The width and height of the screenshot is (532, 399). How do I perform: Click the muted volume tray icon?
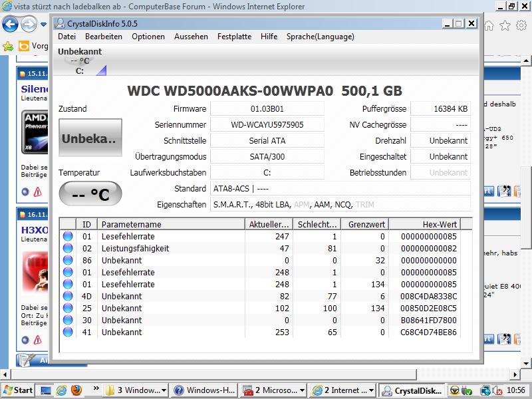tap(497, 391)
